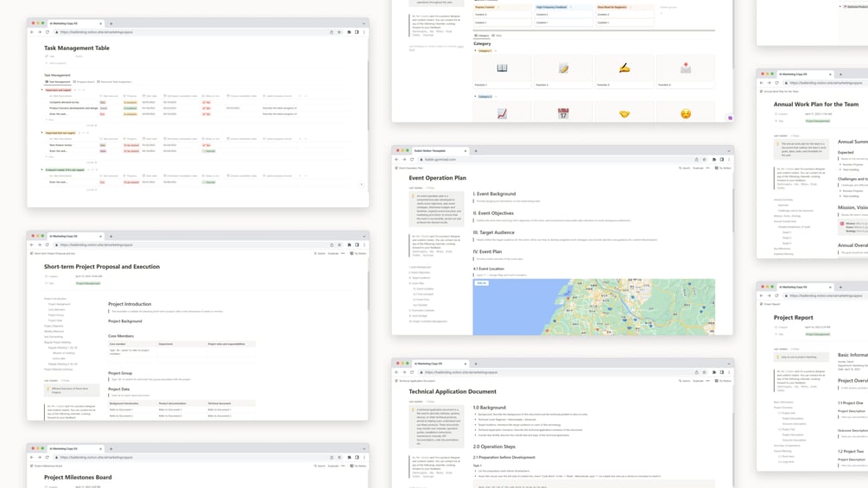Reload page in Event Operation Plan window

pos(412,159)
